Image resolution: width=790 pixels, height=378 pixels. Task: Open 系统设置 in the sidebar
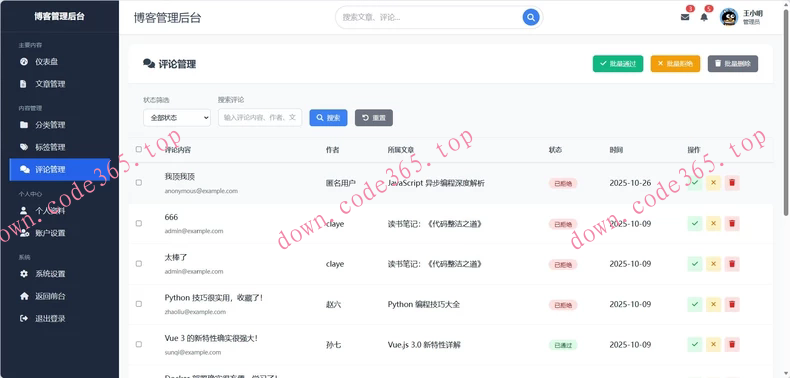(x=59, y=274)
